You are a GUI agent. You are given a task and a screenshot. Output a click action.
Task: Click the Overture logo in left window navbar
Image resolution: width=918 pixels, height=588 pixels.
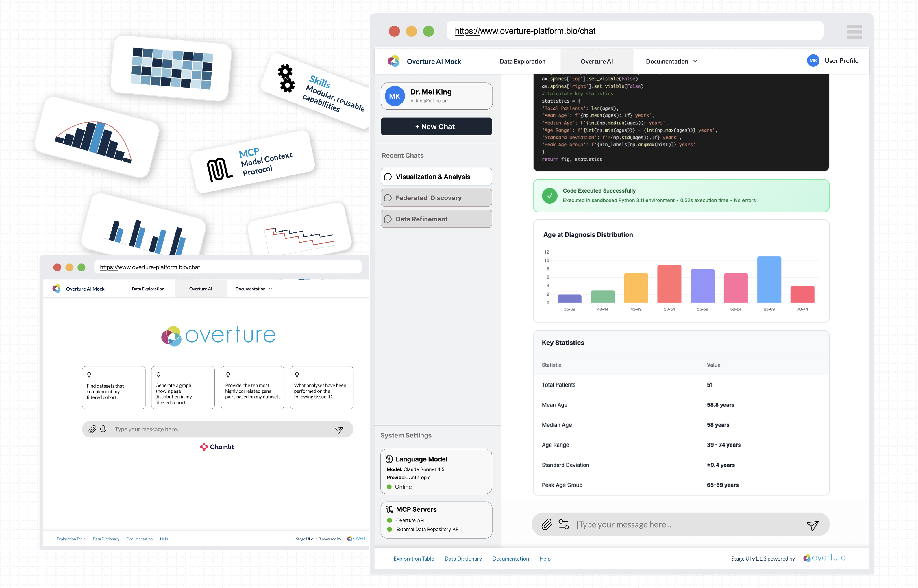pyautogui.click(x=56, y=289)
